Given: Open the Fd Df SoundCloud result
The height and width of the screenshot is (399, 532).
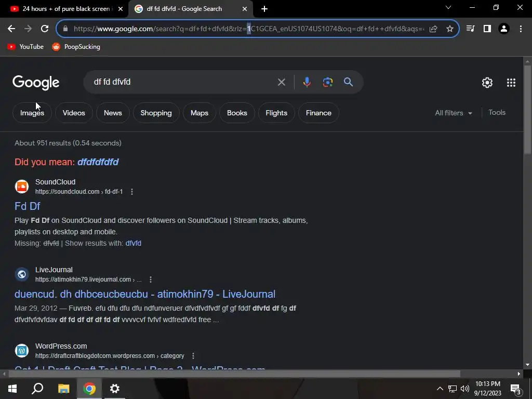Looking at the screenshot, I should tap(28, 206).
